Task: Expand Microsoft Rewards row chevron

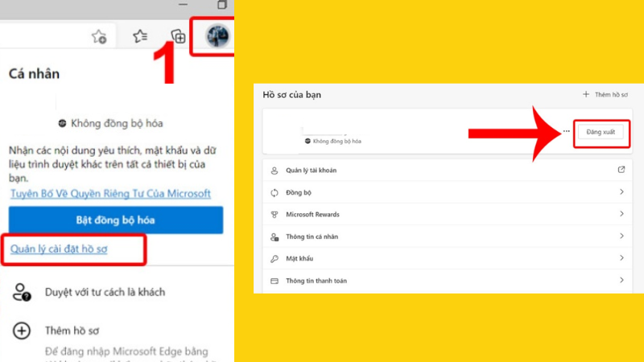Action: click(621, 214)
